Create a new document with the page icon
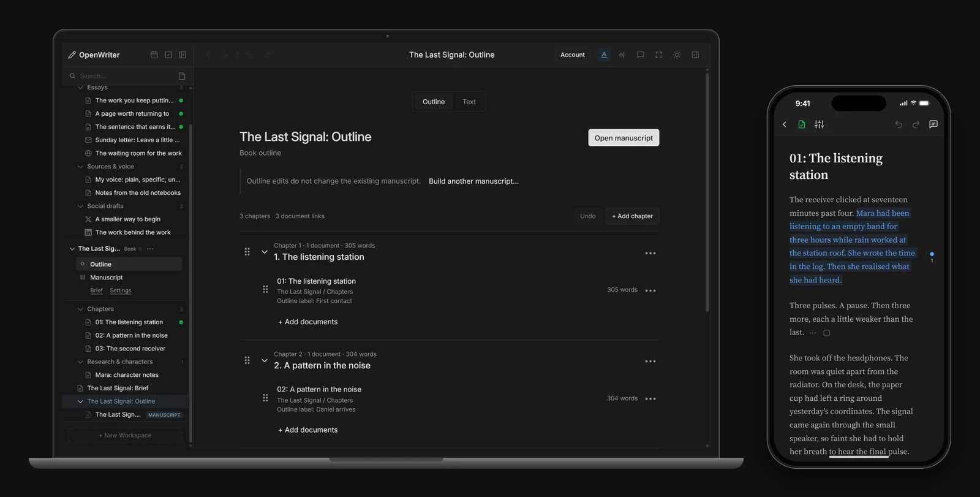This screenshot has height=497, width=980. pyautogui.click(x=182, y=76)
